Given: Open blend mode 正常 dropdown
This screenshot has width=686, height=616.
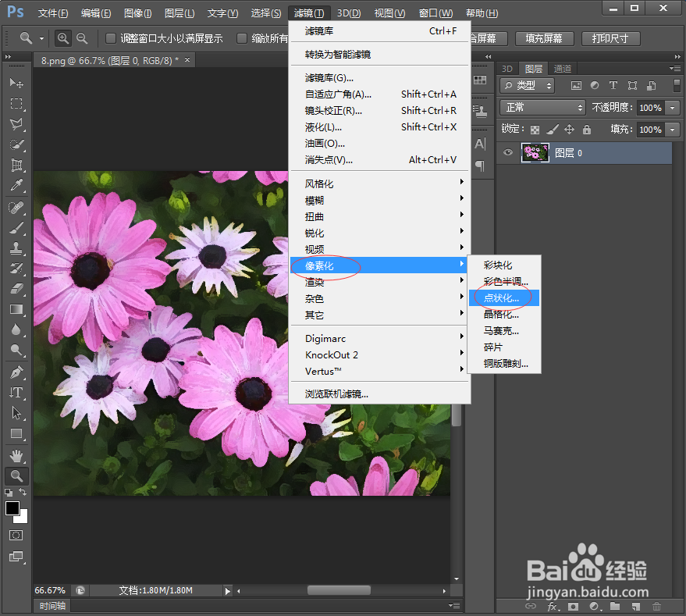Looking at the screenshot, I should [542, 107].
